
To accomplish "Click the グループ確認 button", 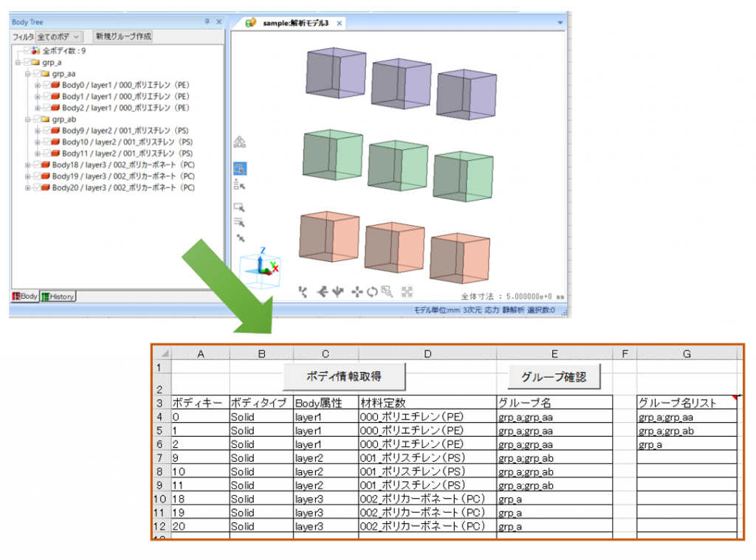I will tap(554, 376).
